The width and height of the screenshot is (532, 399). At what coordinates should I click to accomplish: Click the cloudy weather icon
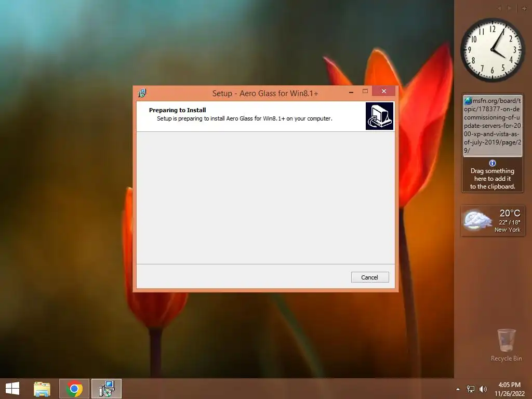tap(477, 220)
